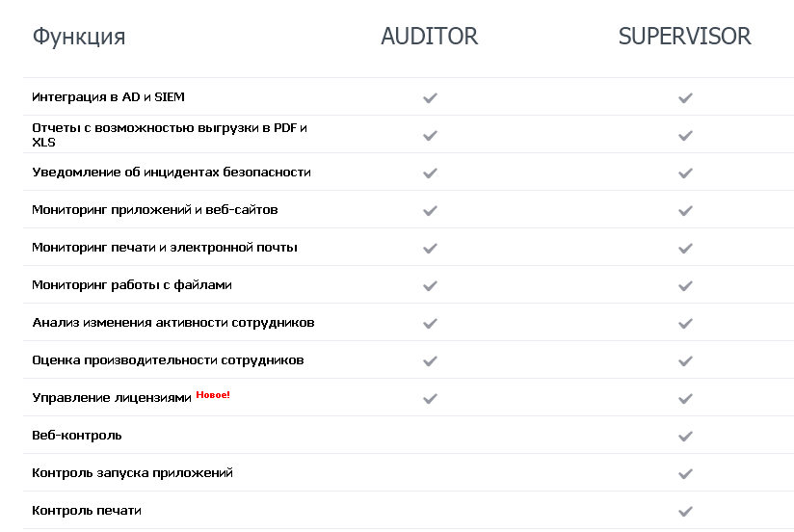Select the AUDITOR column header
Screen dimensions: 794x532
point(430,36)
